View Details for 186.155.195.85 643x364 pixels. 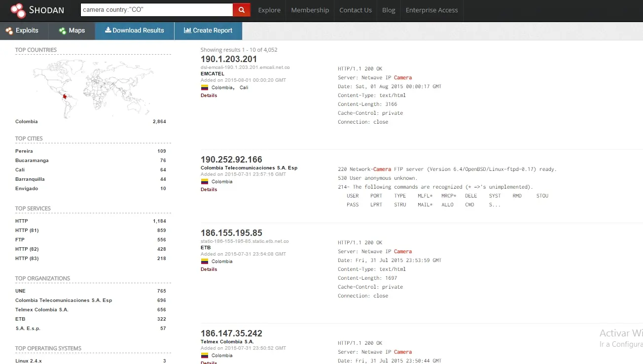[209, 269]
